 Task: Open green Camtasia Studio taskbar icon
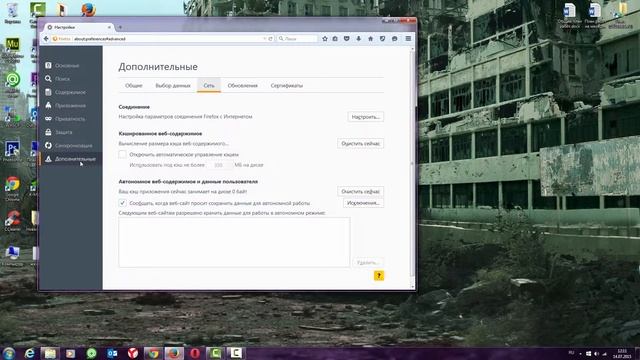[215, 353]
